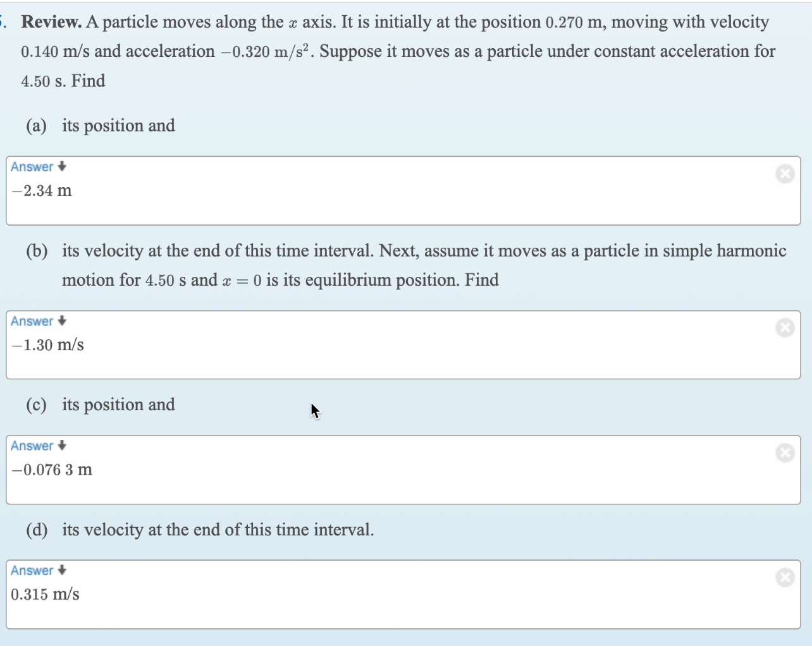The image size is (812, 646).
Task: Open the Answer link for part (a)
Action: tap(32, 166)
